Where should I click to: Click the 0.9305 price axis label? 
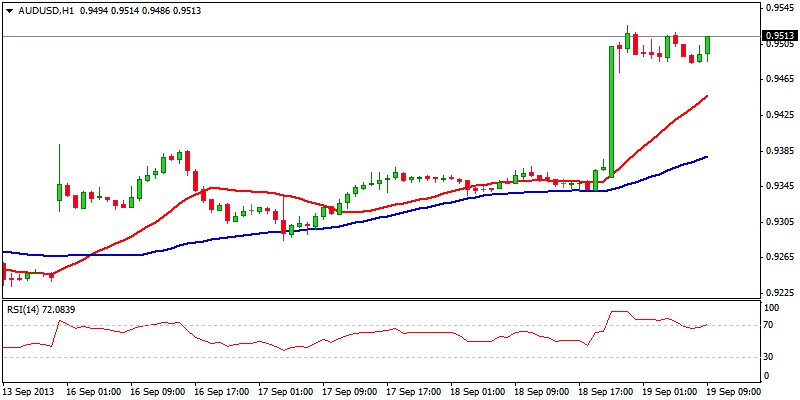point(779,222)
